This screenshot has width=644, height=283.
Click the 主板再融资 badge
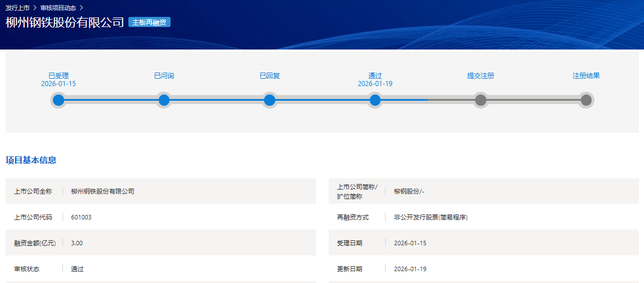149,22
